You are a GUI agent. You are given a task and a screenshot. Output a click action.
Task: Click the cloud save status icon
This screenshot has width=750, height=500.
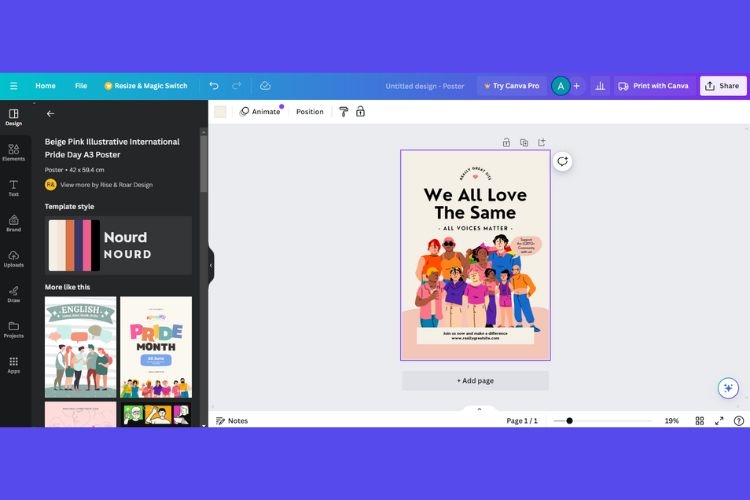click(x=265, y=86)
